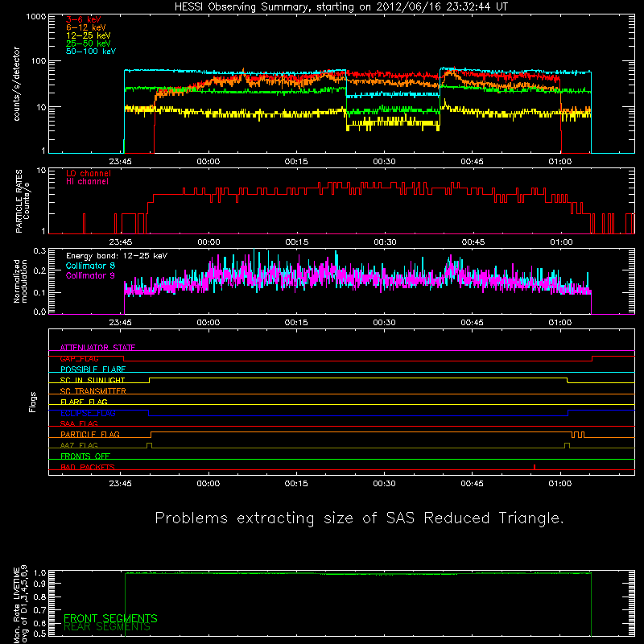Click the 23:45 time label under the flags panel
This screenshot has width=644, height=644.
point(120,484)
